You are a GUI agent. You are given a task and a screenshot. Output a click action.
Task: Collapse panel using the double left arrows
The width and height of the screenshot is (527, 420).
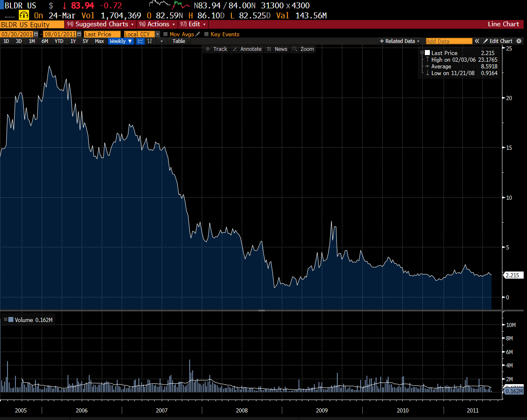coord(477,41)
